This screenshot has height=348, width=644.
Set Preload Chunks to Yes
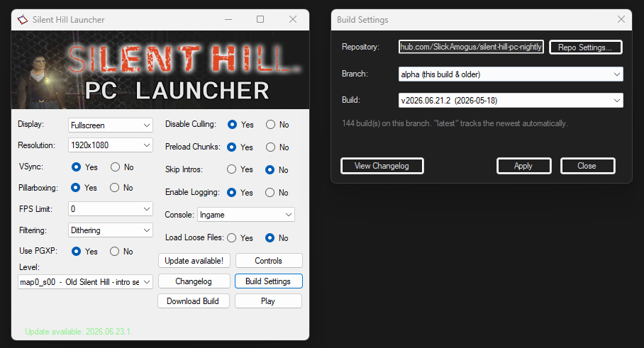click(x=232, y=147)
